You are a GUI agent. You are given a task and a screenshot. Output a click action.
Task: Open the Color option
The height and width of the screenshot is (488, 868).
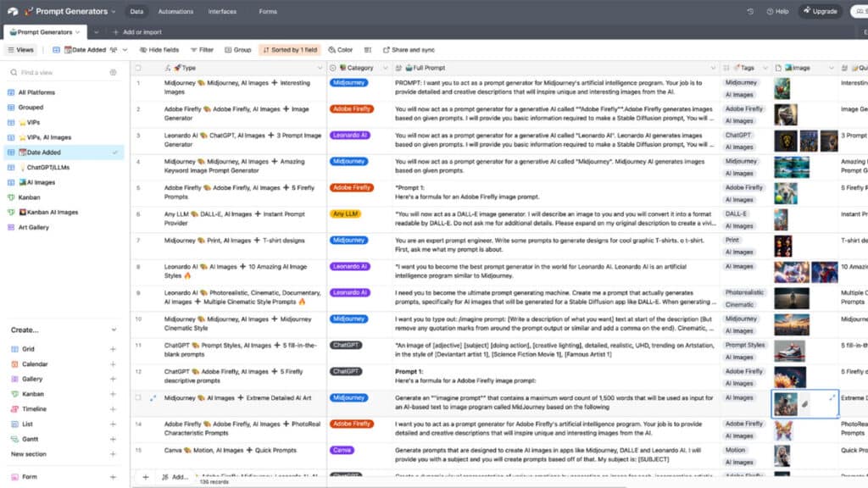tap(341, 50)
